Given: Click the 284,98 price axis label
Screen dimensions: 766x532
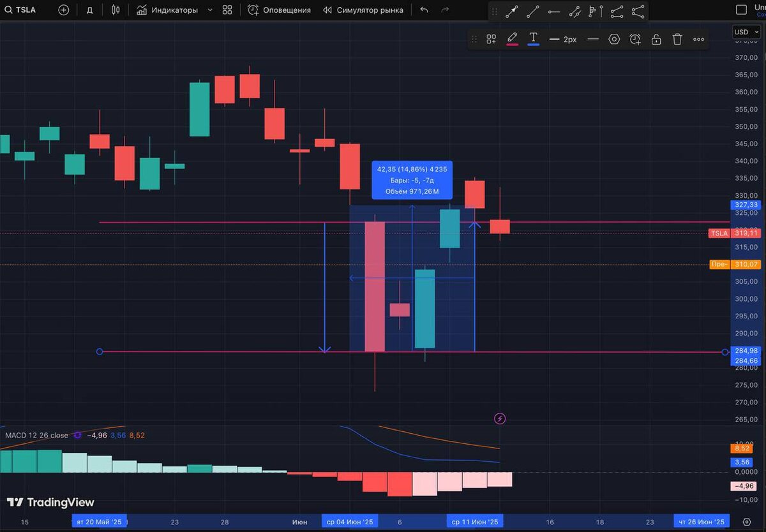Looking at the screenshot, I should (x=746, y=351).
